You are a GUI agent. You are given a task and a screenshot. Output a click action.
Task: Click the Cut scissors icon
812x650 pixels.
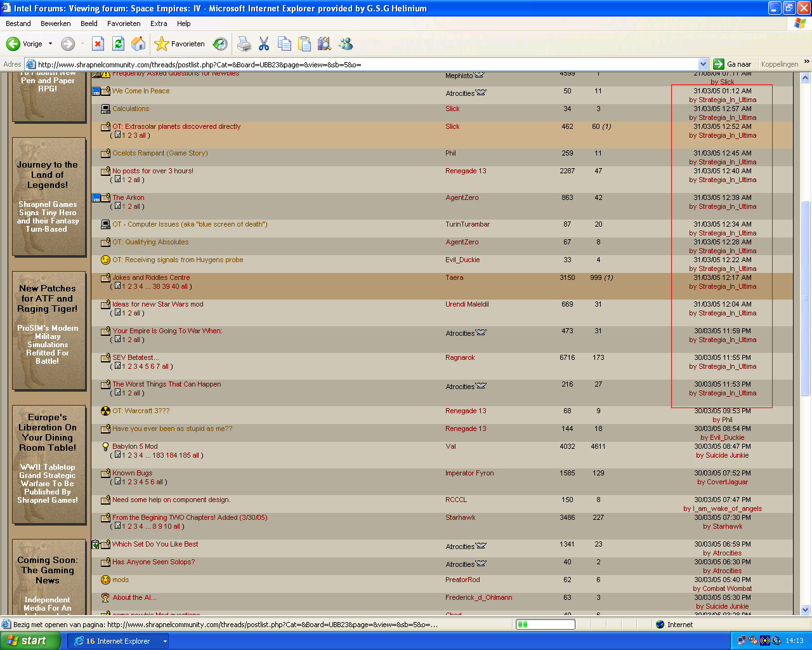point(264,44)
